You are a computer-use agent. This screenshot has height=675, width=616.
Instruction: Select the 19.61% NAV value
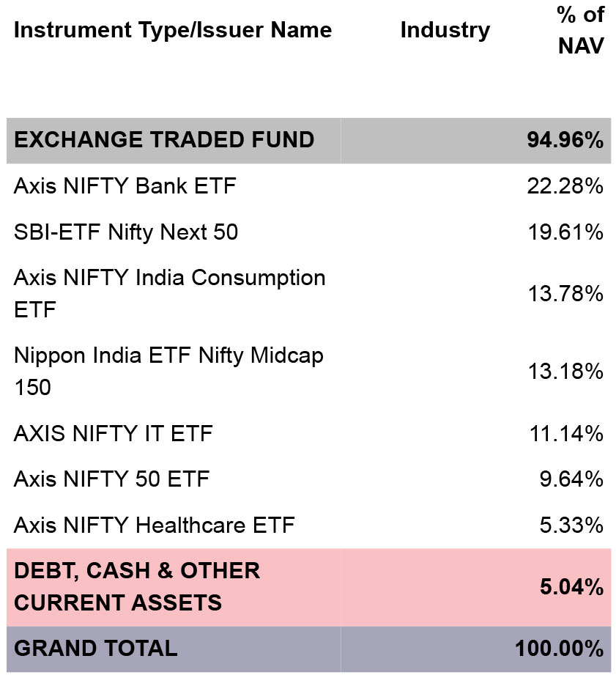[565, 232]
